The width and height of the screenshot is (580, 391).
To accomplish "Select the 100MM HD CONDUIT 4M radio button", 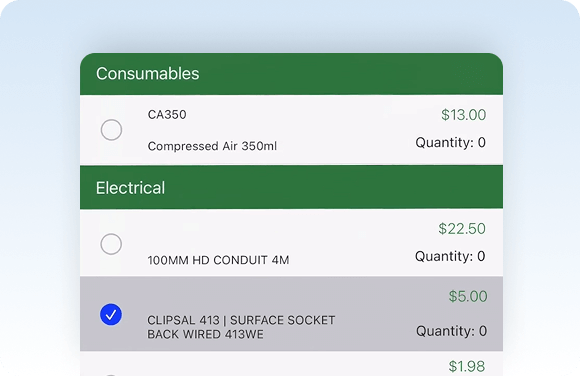I will point(111,244).
